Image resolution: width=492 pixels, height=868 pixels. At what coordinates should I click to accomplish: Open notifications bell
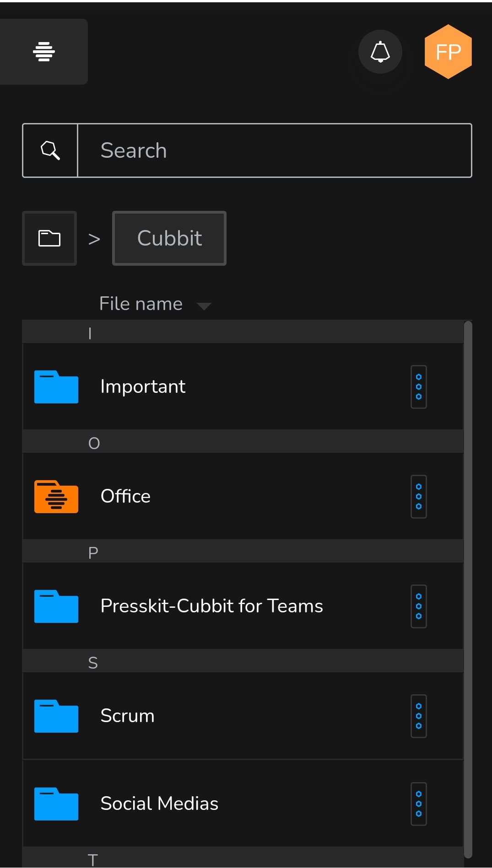click(x=380, y=51)
